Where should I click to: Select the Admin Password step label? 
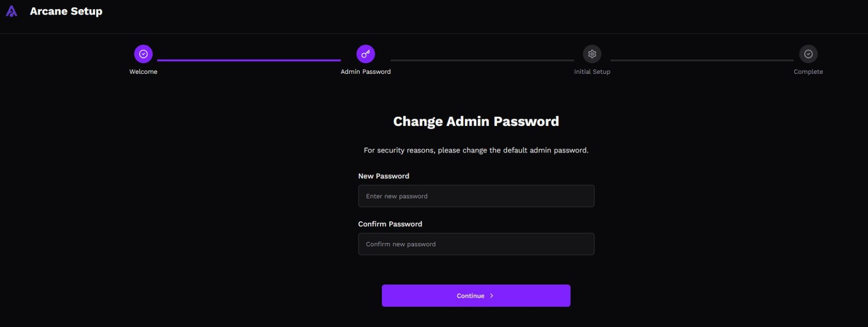point(366,72)
